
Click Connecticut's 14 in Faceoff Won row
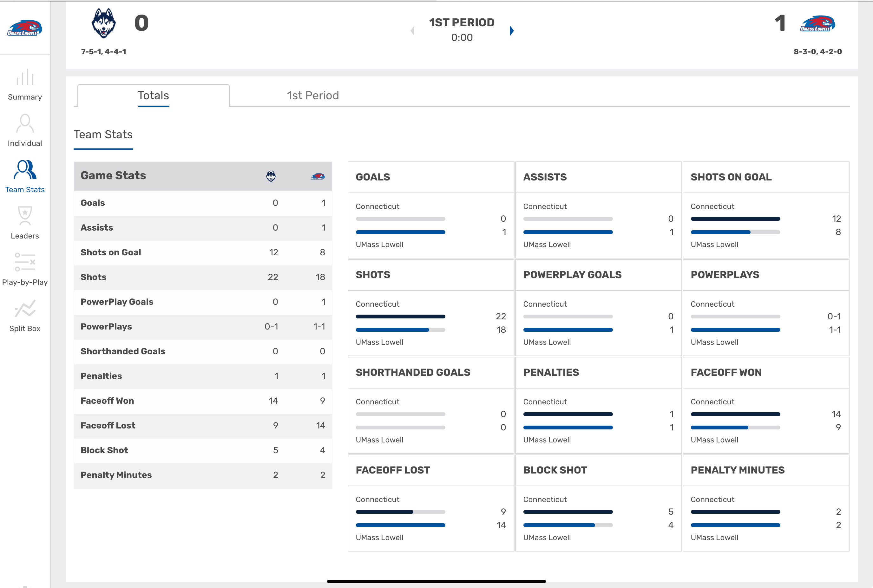coord(273,401)
